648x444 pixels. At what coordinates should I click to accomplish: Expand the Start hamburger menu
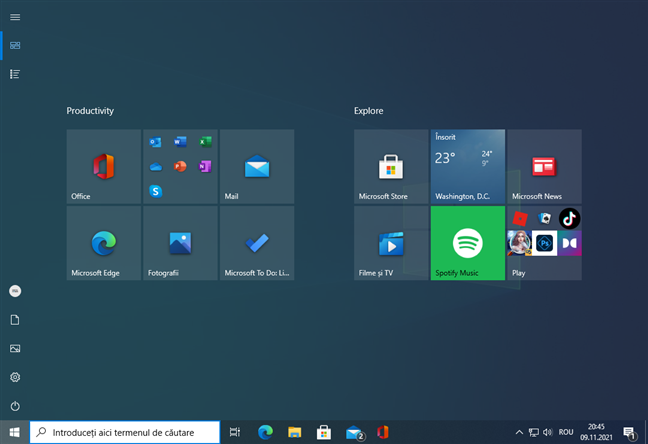point(15,17)
